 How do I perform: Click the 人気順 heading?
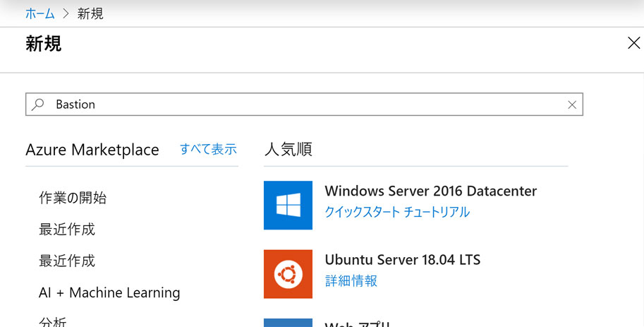(x=288, y=149)
